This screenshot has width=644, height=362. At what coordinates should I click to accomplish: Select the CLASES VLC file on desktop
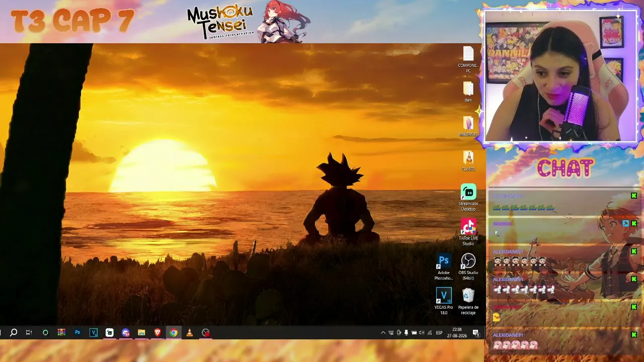(468, 161)
